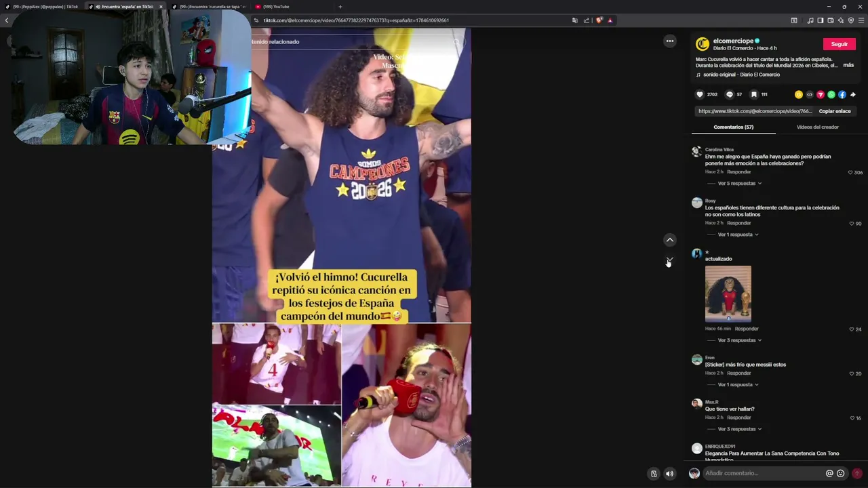Open the media control music note icon
The image size is (868, 488).
pos(810,20)
